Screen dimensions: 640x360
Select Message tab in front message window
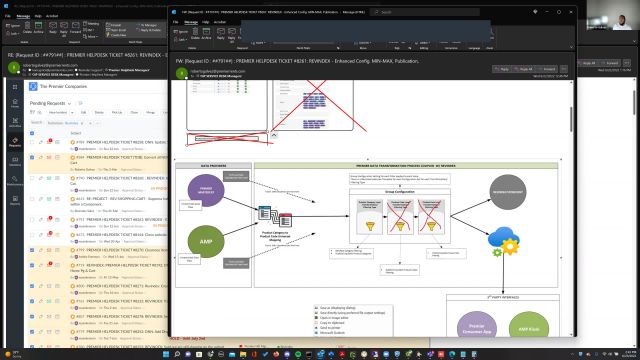pos(191,22)
